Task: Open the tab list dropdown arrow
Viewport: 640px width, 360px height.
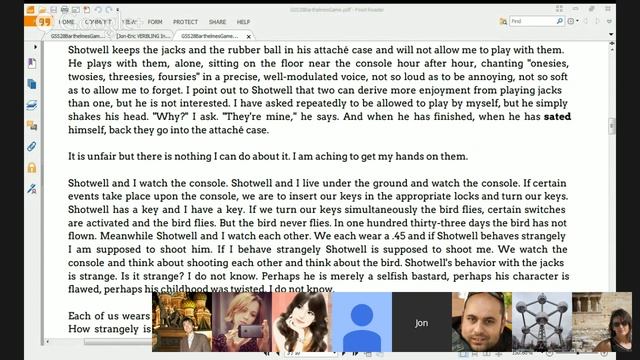Action: coord(611,35)
